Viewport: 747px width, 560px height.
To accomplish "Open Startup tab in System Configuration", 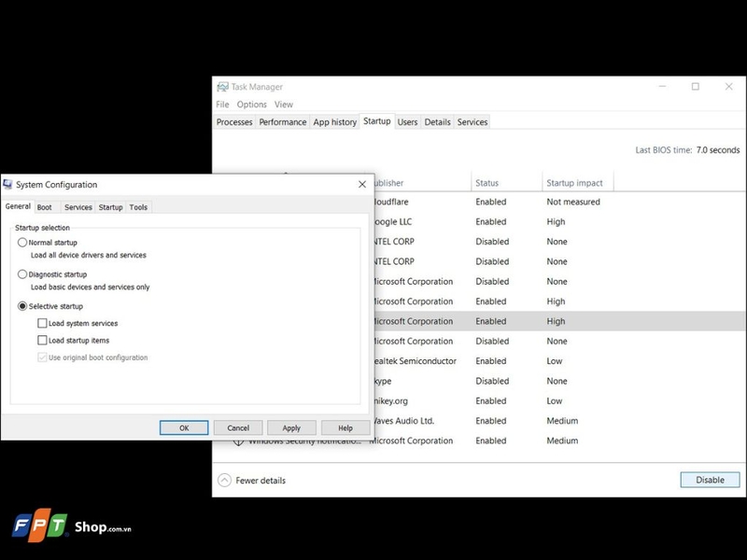I will 110,207.
